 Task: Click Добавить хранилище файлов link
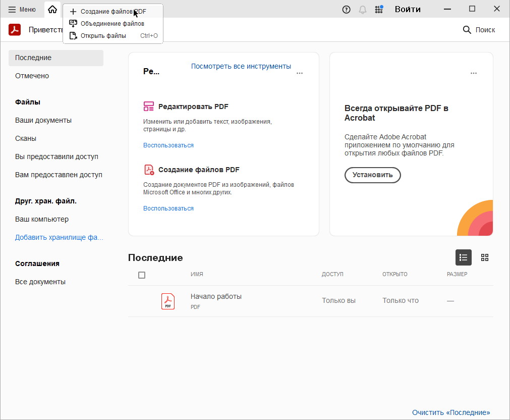point(59,238)
